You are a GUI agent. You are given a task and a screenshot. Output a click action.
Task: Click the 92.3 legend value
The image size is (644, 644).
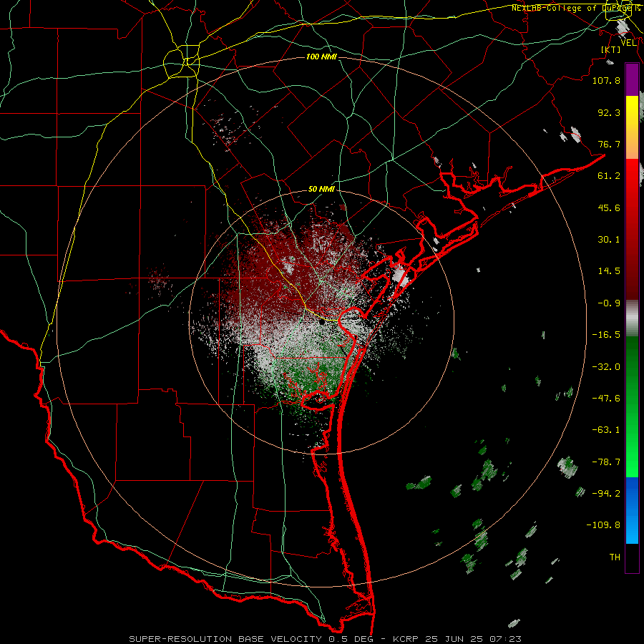point(609,112)
